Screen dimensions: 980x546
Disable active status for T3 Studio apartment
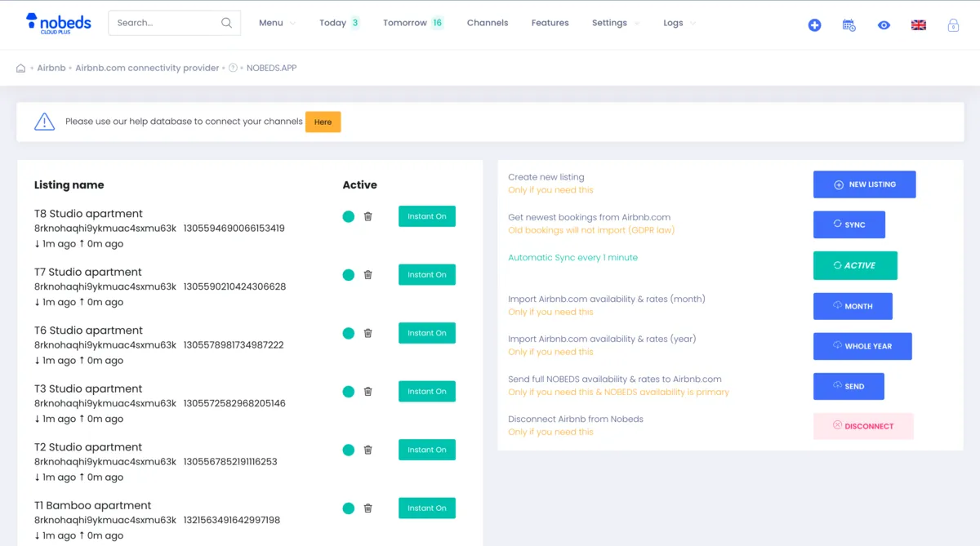348,391
